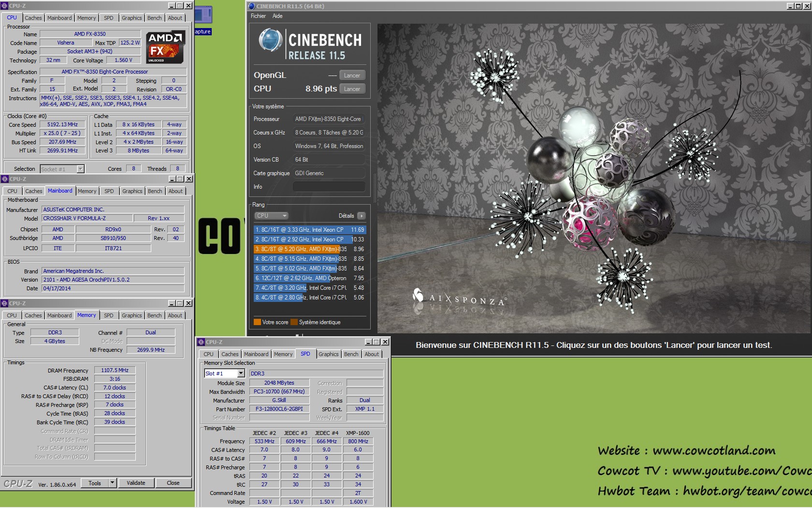Viewport: 812px width, 508px height.
Task: Click the Détails label in the Rang panel
Action: click(x=346, y=216)
